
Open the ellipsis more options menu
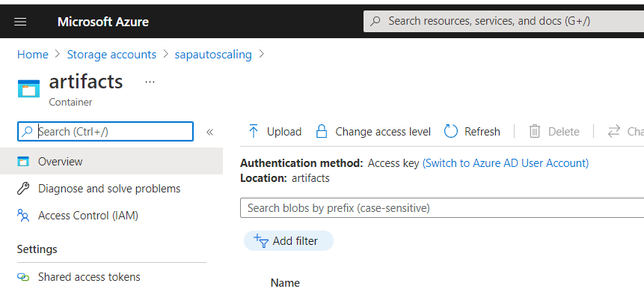click(150, 82)
